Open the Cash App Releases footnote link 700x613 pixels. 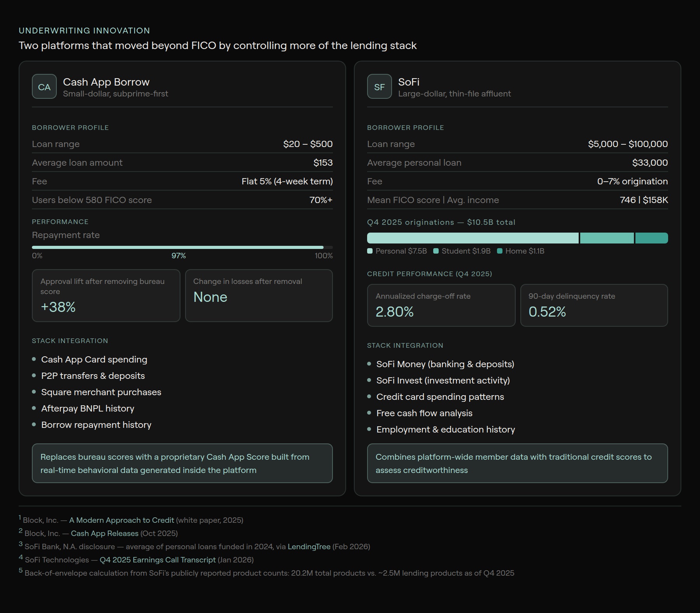tap(105, 533)
